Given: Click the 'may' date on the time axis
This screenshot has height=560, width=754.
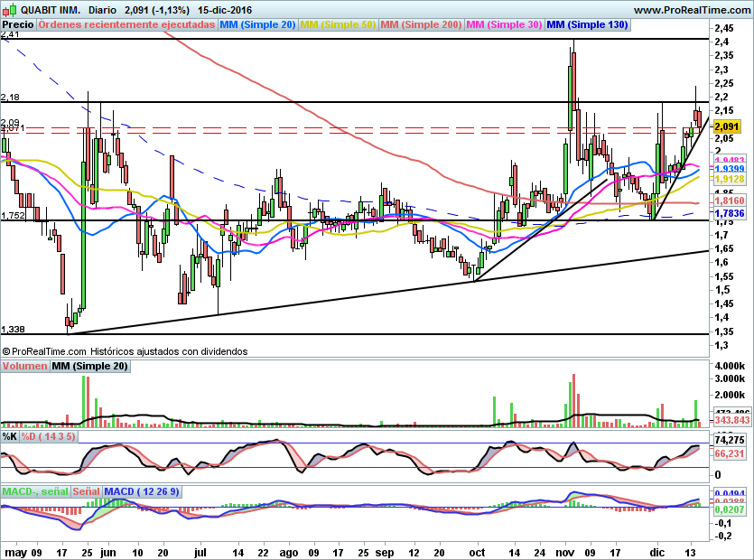Looking at the screenshot, I should click(x=15, y=552).
